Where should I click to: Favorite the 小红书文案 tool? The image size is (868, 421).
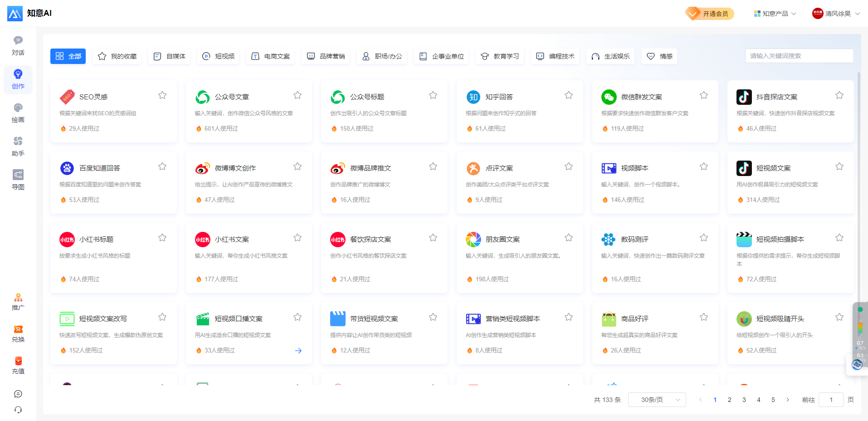point(297,237)
